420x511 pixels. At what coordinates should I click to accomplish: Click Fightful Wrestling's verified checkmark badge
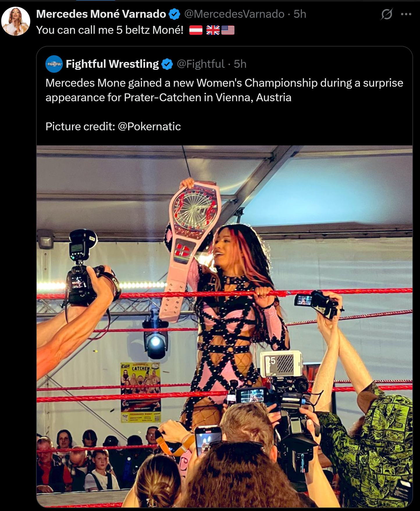tap(167, 64)
